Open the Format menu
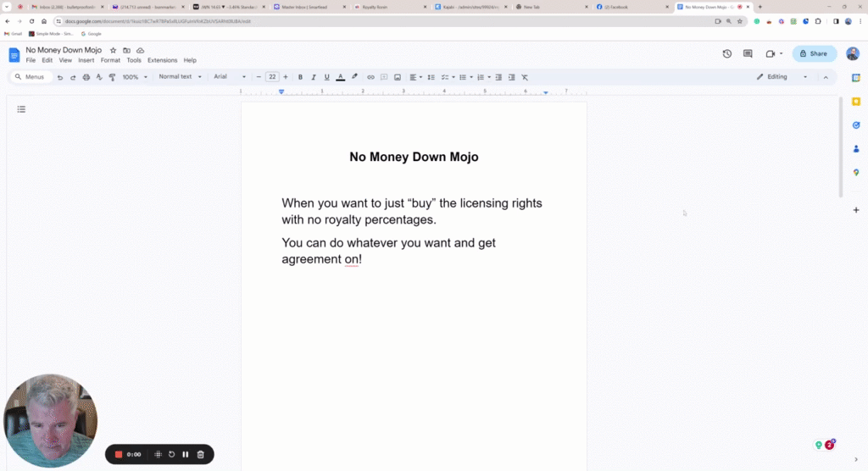868x471 pixels. 110,60
